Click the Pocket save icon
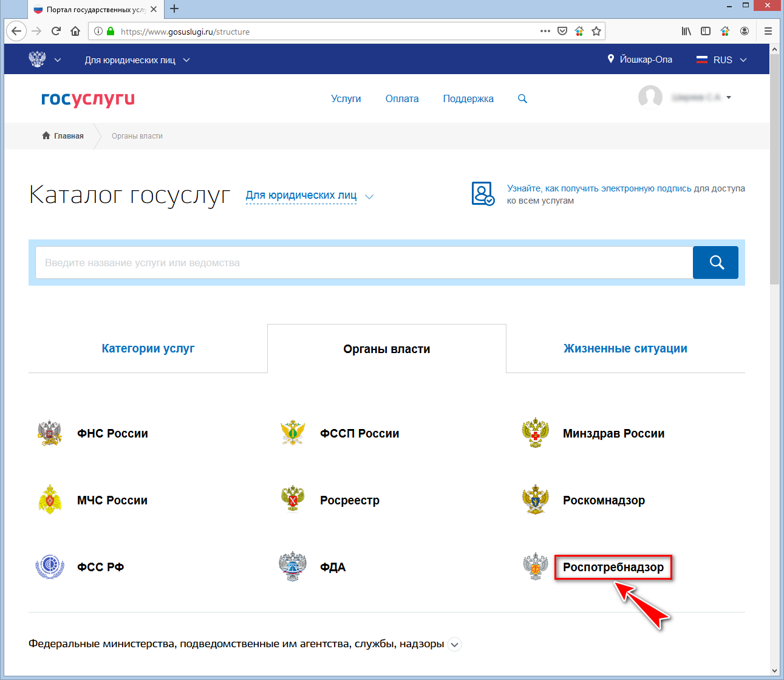This screenshot has width=784, height=680. tap(562, 31)
